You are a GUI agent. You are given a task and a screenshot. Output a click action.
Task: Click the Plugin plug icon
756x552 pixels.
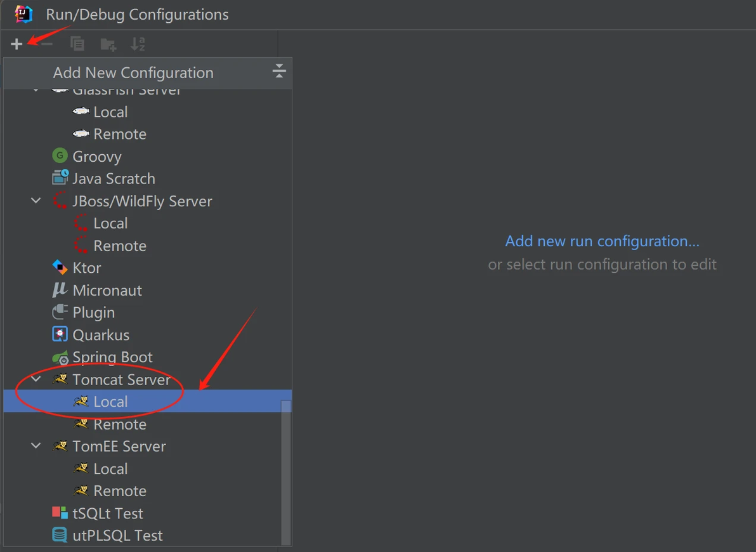(x=60, y=312)
